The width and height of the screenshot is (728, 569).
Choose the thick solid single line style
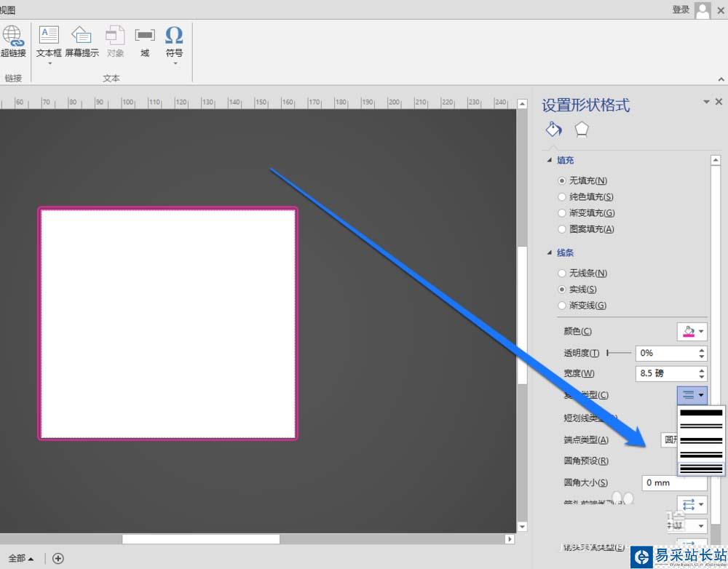[x=700, y=413]
